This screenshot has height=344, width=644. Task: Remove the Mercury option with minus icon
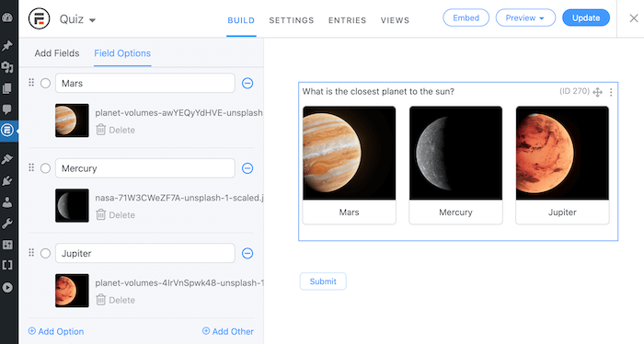coord(247,168)
